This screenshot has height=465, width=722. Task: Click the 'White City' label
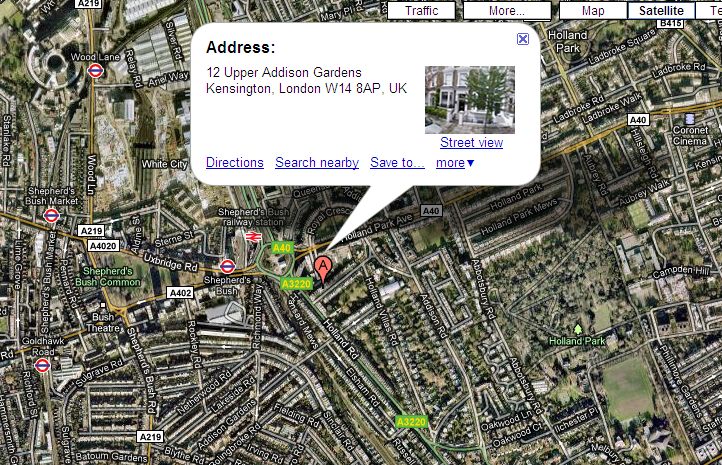click(164, 164)
